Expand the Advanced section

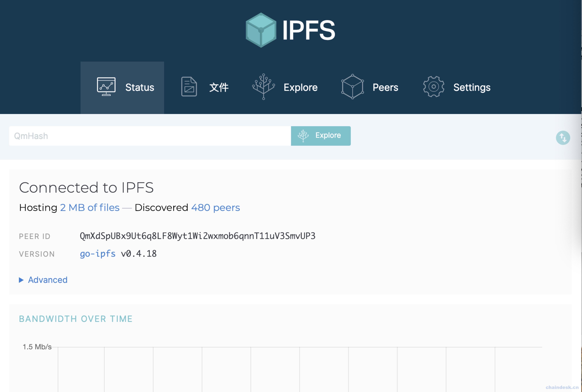(x=43, y=280)
